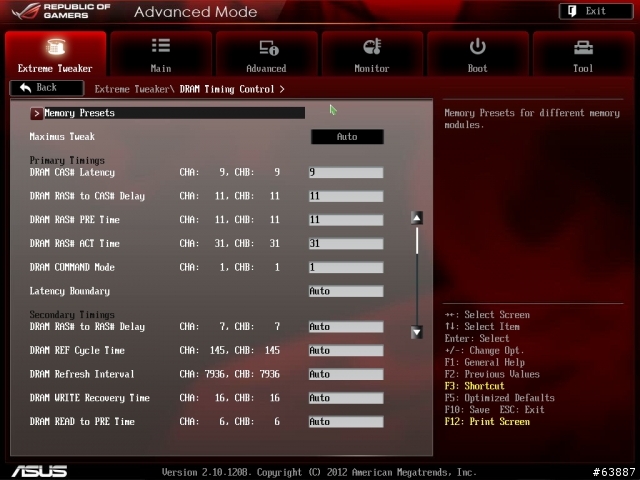Click the DRAM WRITE Recovery Time label
Screen dimensions: 640x480
click(89, 398)
